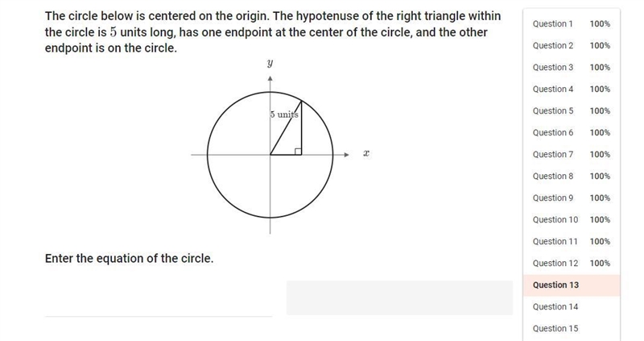
Task: Click the 5 units hypotenuse label
Action: pyautogui.click(x=284, y=114)
